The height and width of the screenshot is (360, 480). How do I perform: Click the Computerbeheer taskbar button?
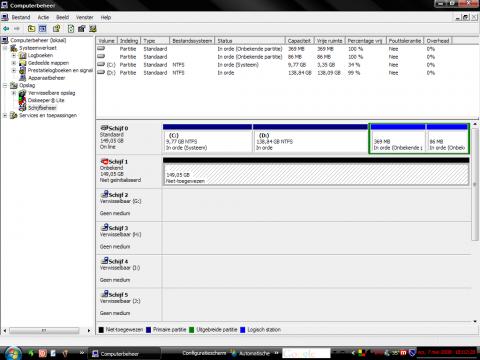(x=124, y=353)
